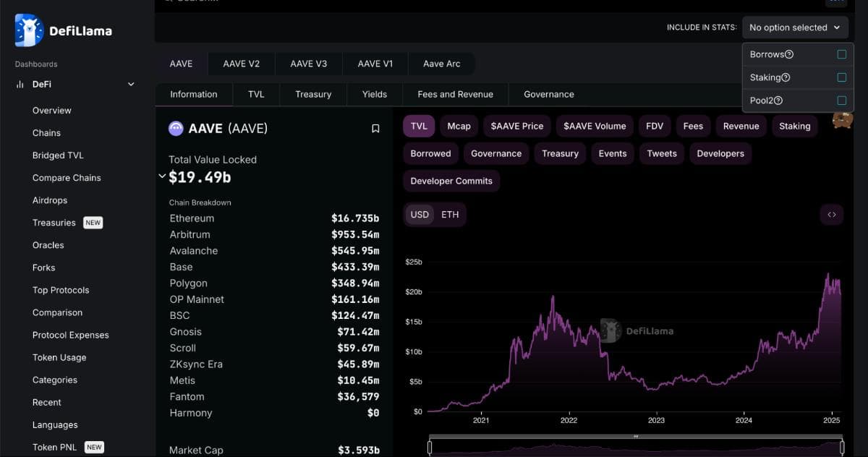This screenshot has height=457, width=868.
Task: Click the help icon next to Borrows
Action: tap(788, 54)
